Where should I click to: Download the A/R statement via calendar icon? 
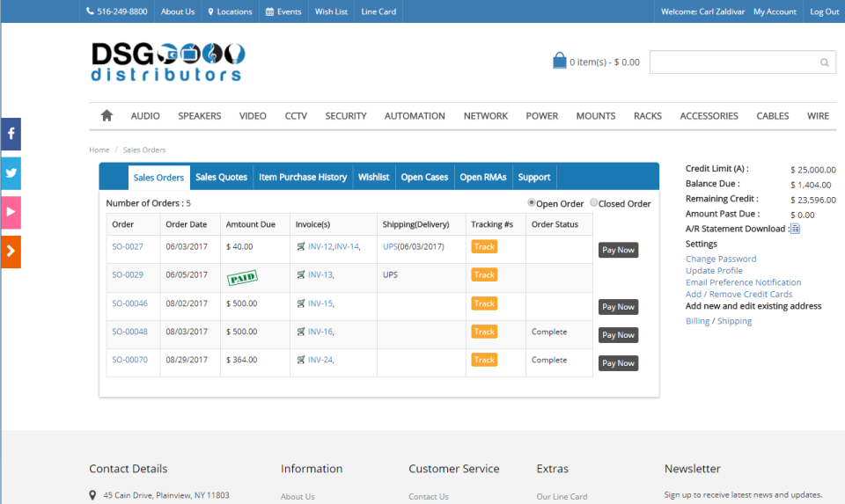click(795, 229)
